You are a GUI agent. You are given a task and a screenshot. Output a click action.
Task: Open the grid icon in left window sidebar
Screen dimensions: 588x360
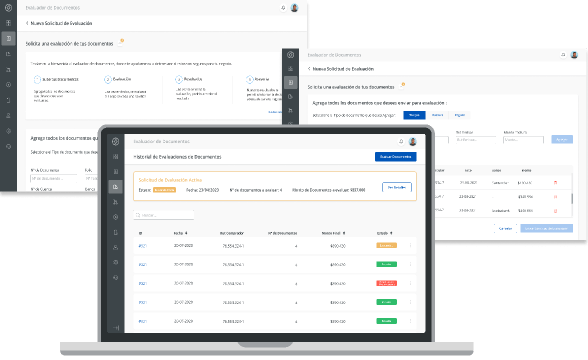pyautogui.click(x=8, y=23)
